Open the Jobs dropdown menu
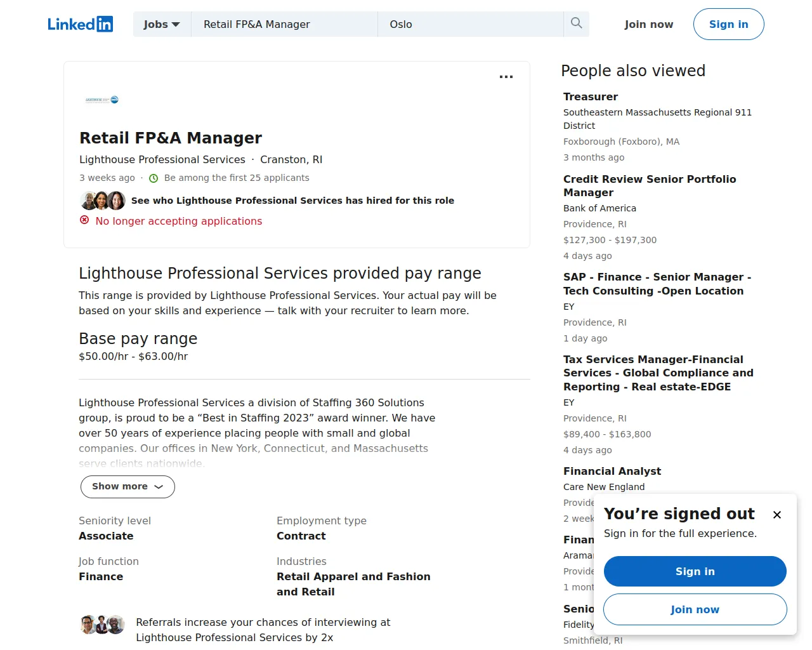 pyautogui.click(x=162, y=24)
